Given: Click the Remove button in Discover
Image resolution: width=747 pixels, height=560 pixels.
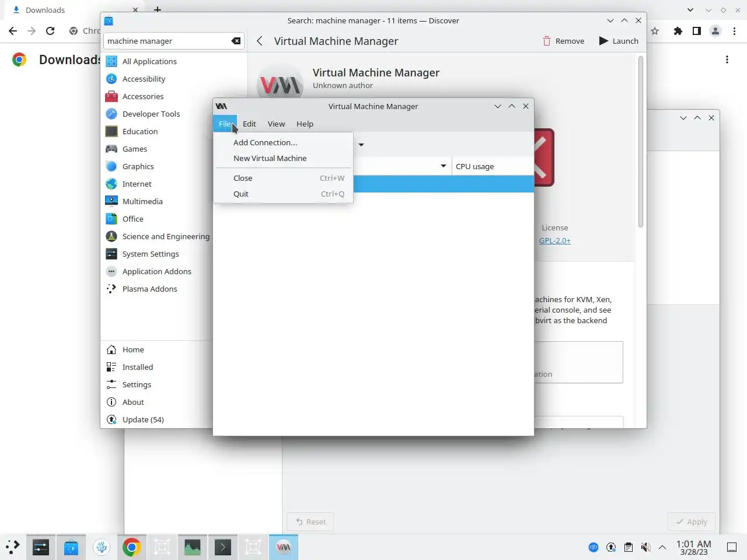Looking at the screenshot, I should click(563, 41).
